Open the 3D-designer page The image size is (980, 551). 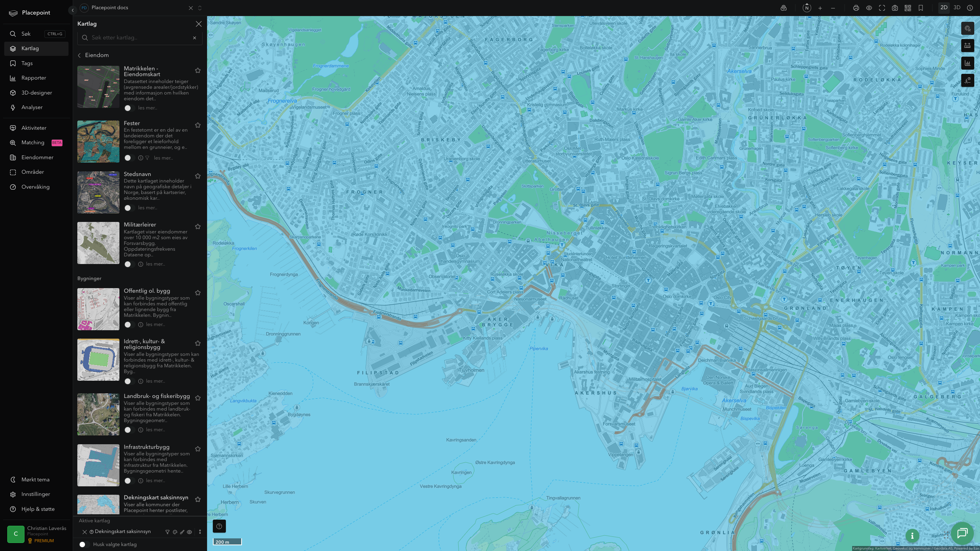[36, 93]
